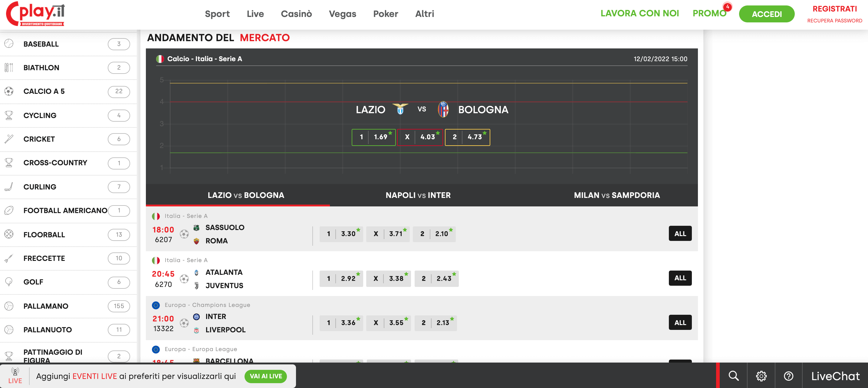Select the Biathlon icon in sidebar
The width and height of the screenshot is (868, 388).
click(9, 67)
